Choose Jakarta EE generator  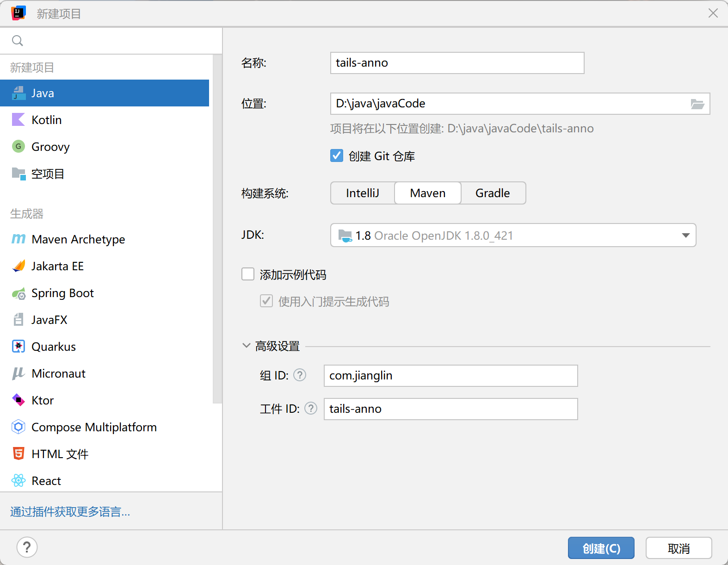pos(105,266)
